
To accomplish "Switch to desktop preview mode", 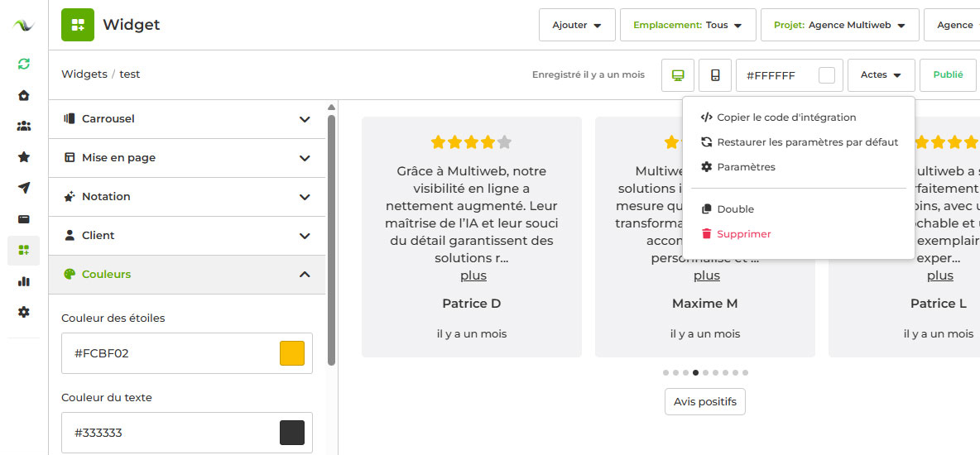I will (678, 75).
